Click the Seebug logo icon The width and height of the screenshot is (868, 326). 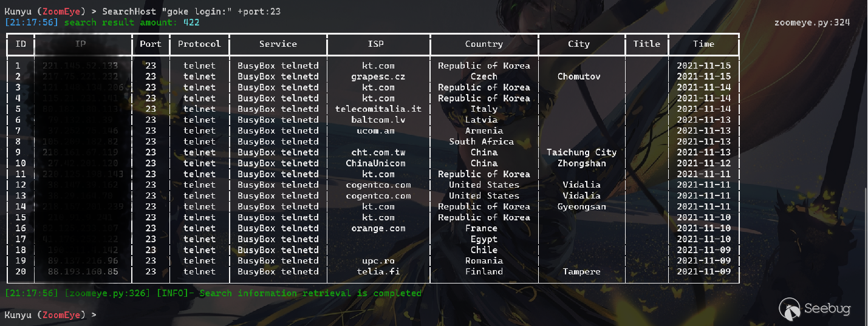[790, 310]
